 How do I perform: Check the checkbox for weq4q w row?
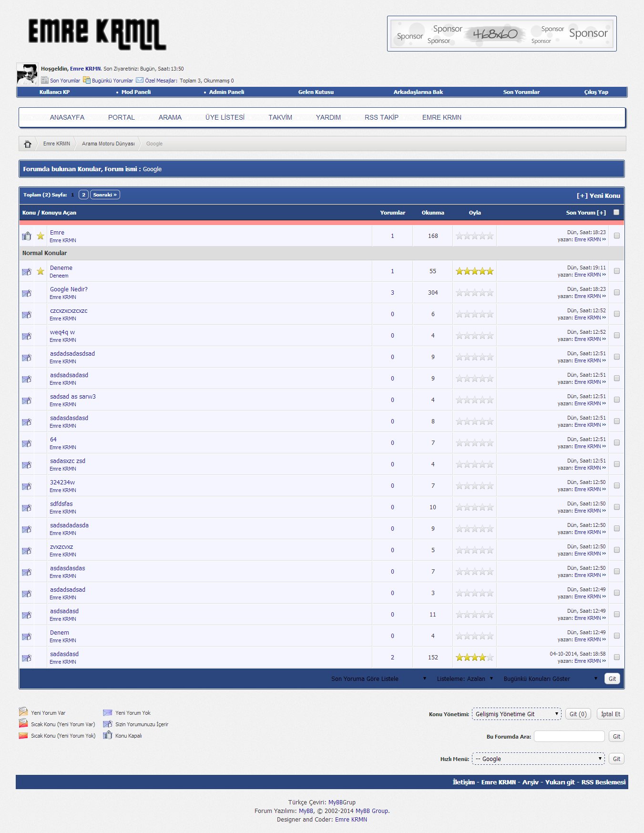pos(617,335)
